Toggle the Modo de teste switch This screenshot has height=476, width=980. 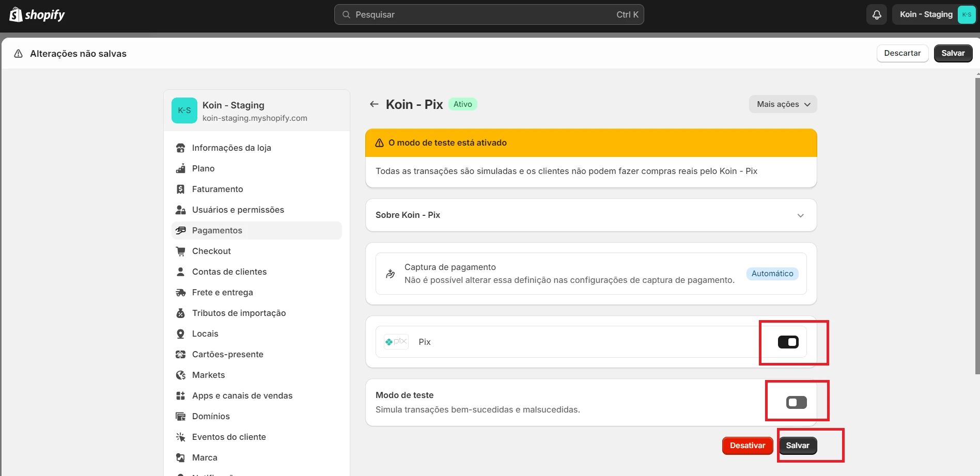(797, 402)
